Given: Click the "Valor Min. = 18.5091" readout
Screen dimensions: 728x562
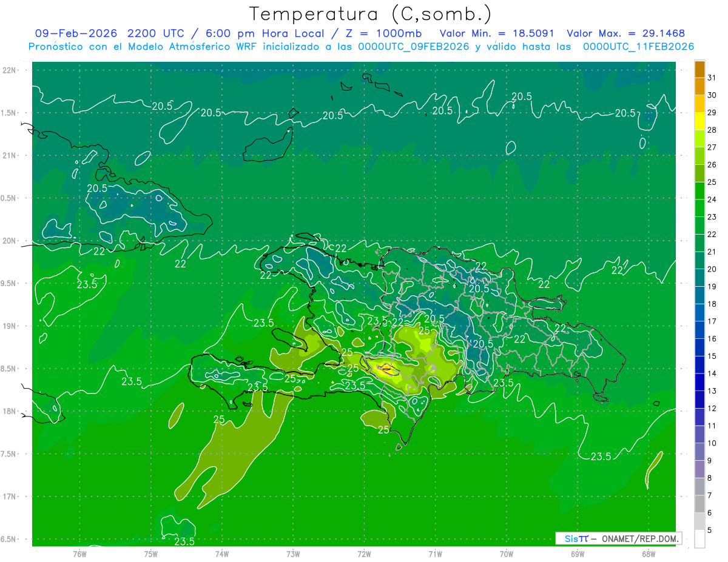Looking at the screenshot, I should (497, 33).
